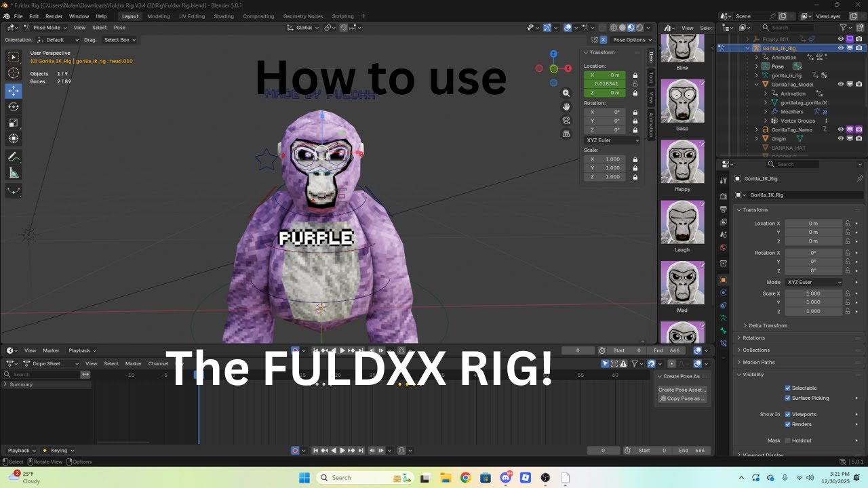Switch to the Modeling workspace tab

[159, 16]
